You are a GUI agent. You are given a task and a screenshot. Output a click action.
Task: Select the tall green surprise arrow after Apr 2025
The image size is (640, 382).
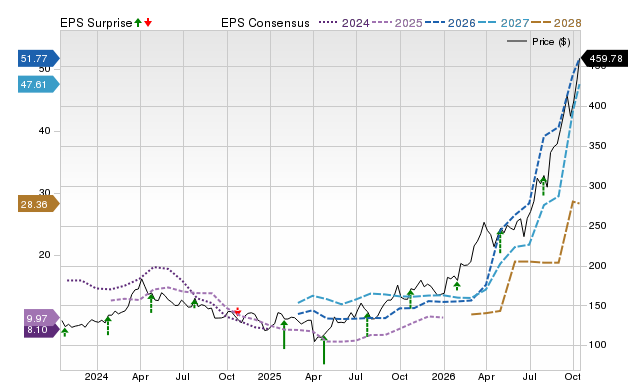tap(324, 350)
